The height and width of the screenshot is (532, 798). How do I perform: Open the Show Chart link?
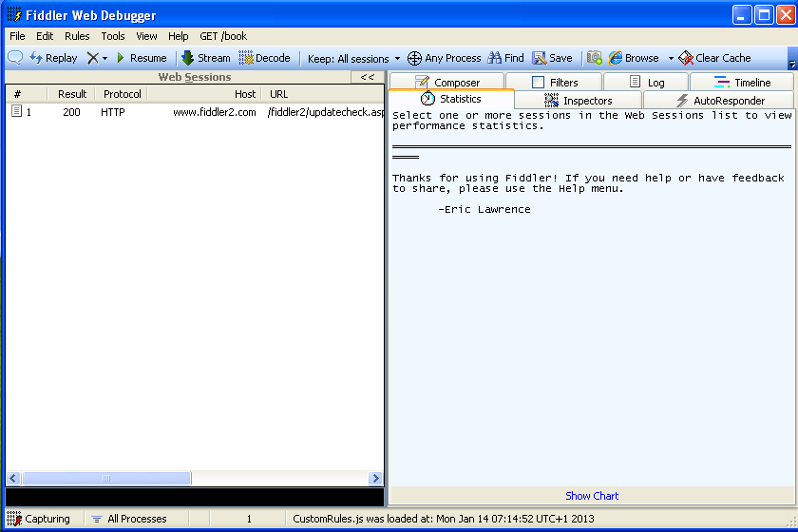(592, 496)
